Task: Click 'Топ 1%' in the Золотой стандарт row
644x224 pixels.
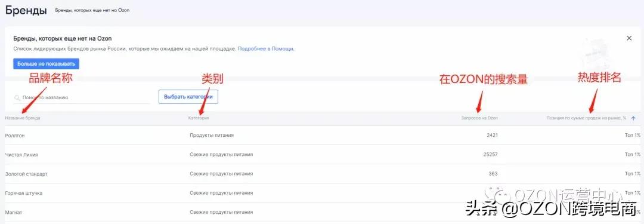Action: (x=633, y=174)
